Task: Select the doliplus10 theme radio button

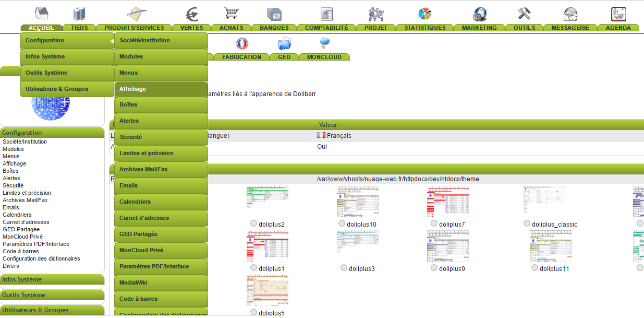Action: (x=342, y=223)
